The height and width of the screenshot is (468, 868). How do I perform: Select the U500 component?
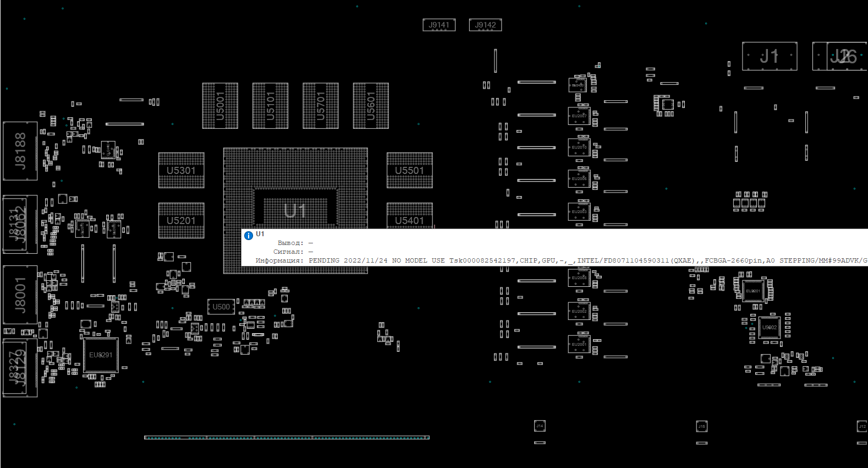point(221,307)
